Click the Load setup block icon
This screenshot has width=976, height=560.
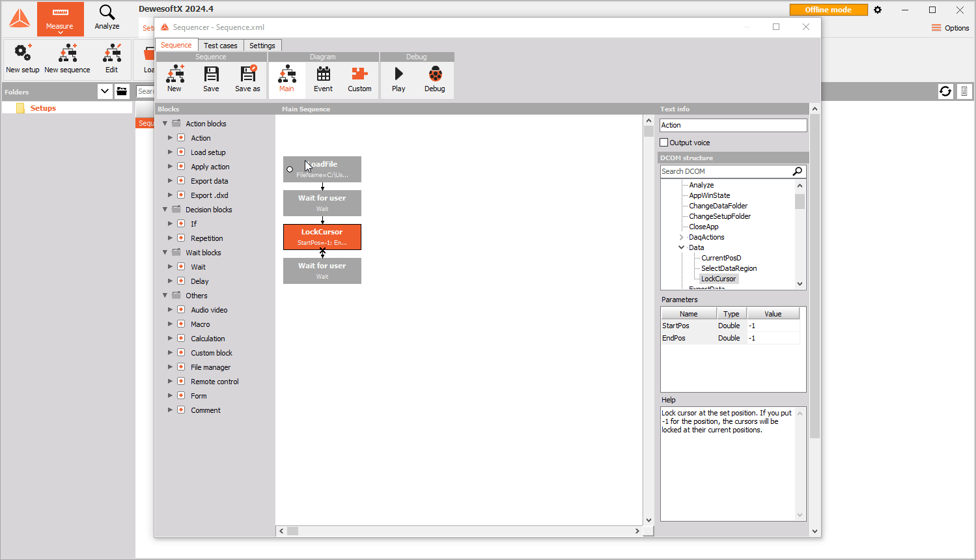click(x=181, y=152)
